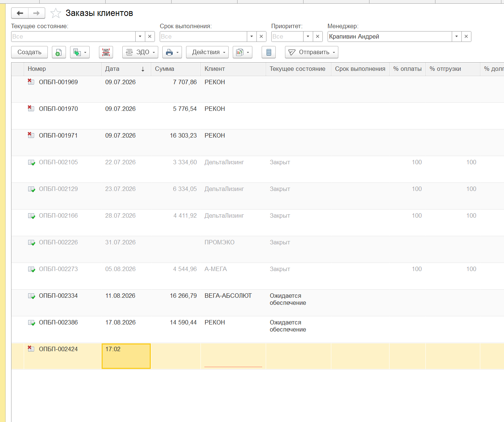Select order number ОПБП-002424
Viewport: 504px width, 422px height.
(x=58, y=349)
